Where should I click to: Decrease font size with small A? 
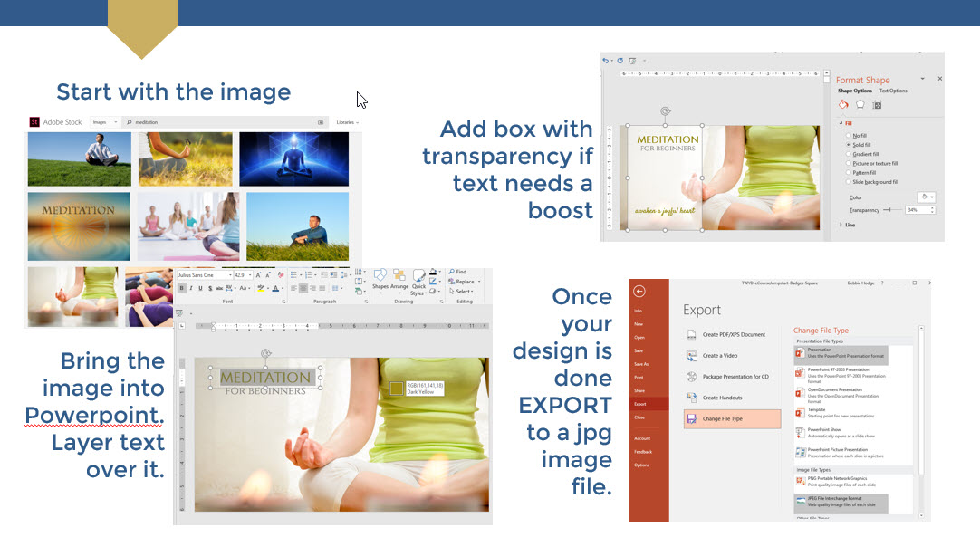(x=267, y=275)
